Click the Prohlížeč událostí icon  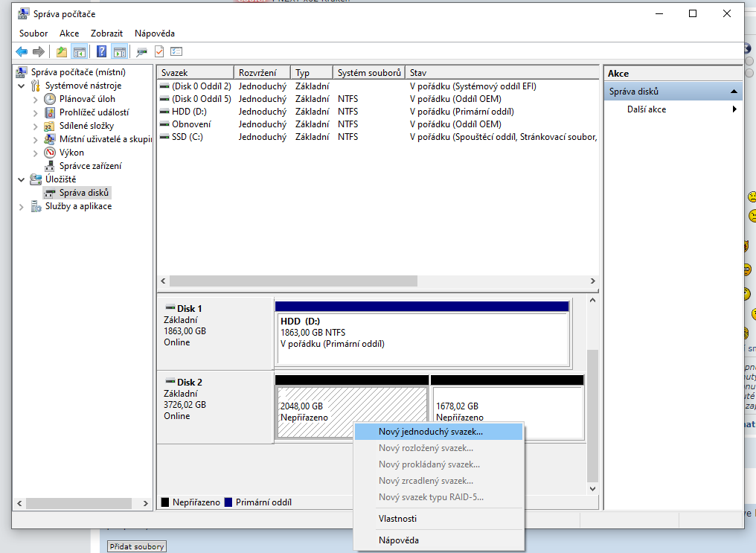coord(50,112)
